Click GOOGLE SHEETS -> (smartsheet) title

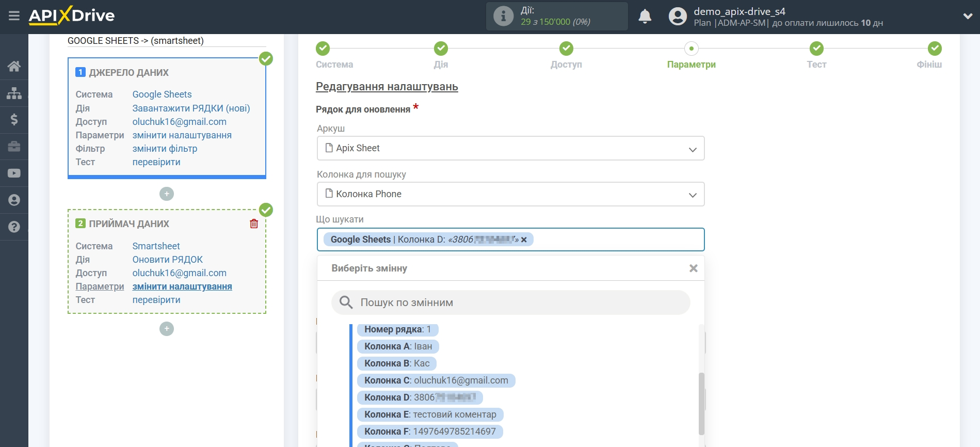136,41
